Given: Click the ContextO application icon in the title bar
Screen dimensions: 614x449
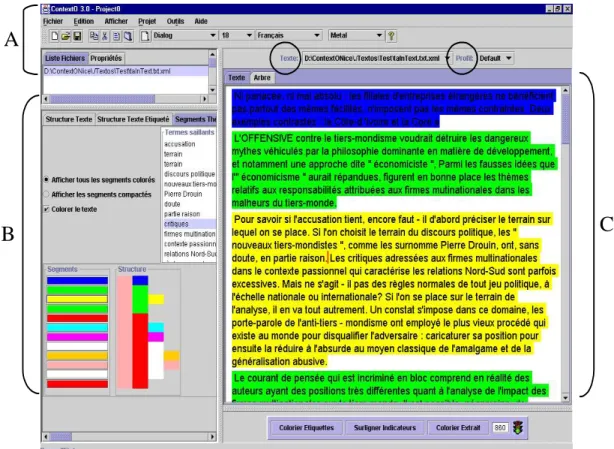Looking at the screenshot, I should (45, 9).
